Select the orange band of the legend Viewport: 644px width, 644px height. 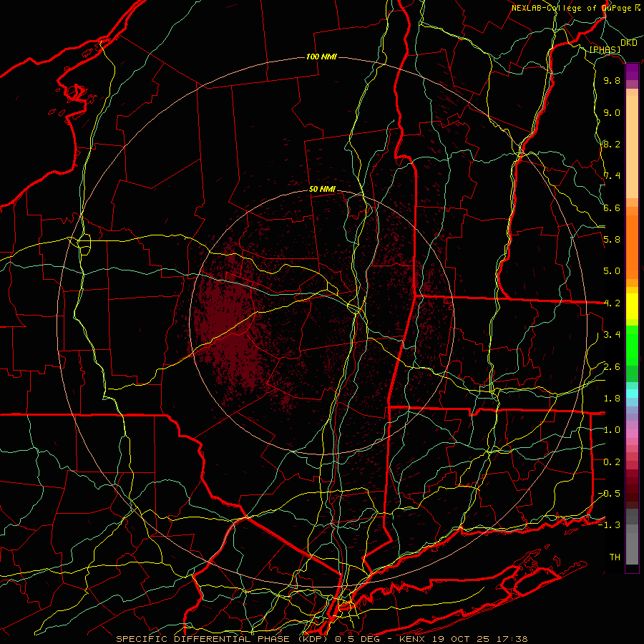click(x=632, y=247)
